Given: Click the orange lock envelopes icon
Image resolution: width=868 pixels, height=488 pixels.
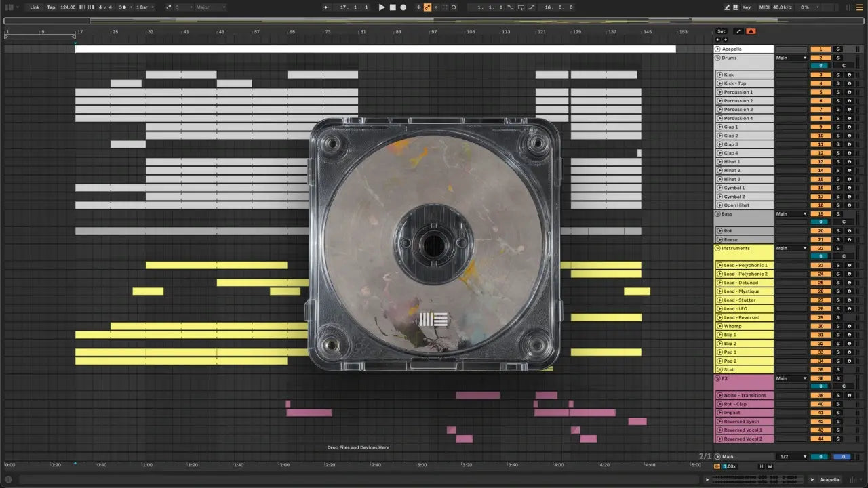Looking at the screenshot, I should coord(751,31).
